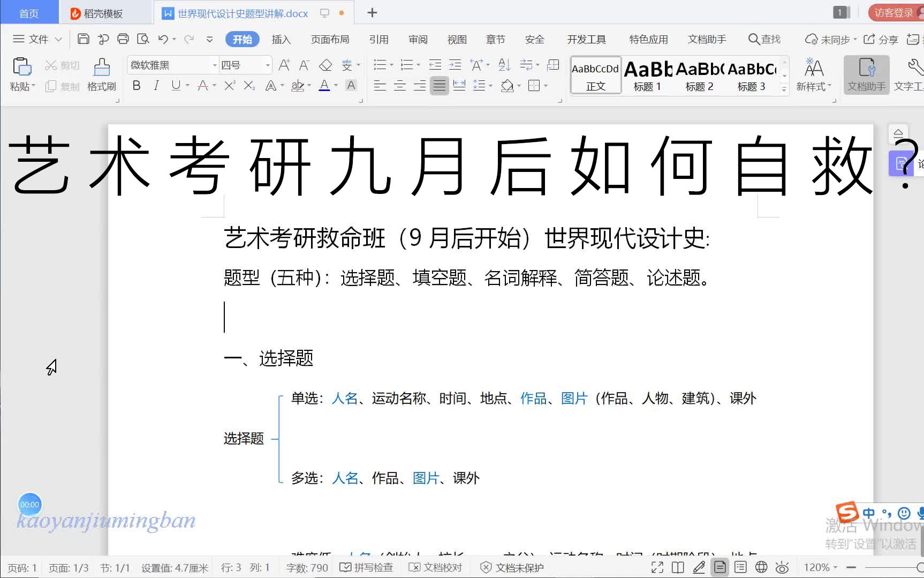Viewport: 924px width, 578px height.
Task: Decrease paragraph indent
Action: [x=435, y=65]
